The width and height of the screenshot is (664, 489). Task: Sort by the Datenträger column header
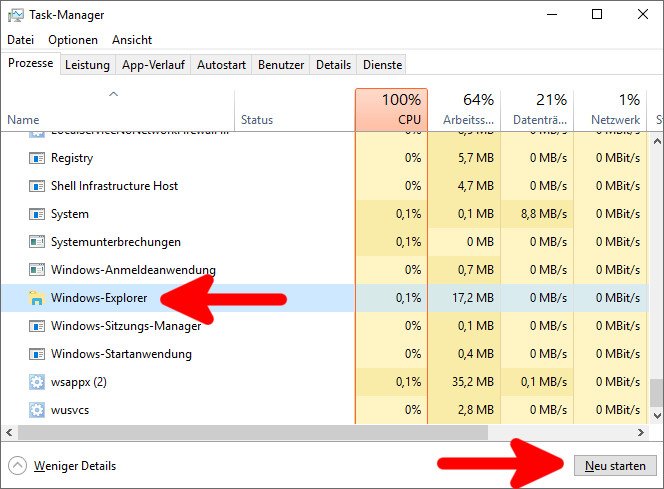coord(537,110)
